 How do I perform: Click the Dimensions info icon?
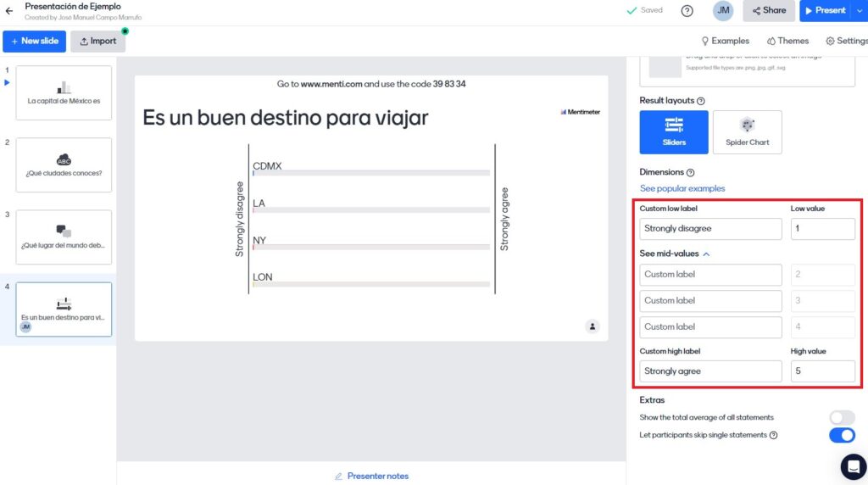pyautogui.click(x=691, y=172)
